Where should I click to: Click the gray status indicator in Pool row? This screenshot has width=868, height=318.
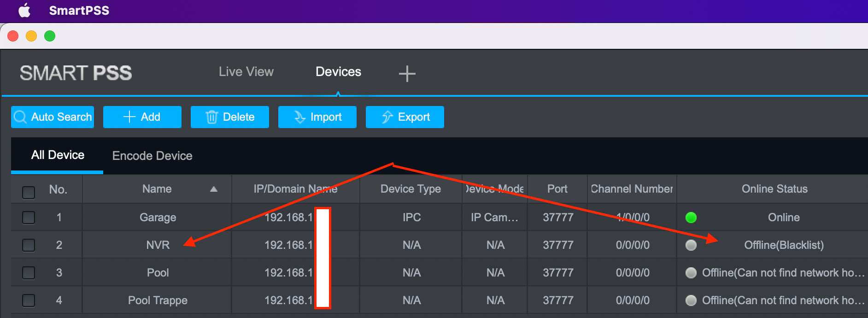691,272
